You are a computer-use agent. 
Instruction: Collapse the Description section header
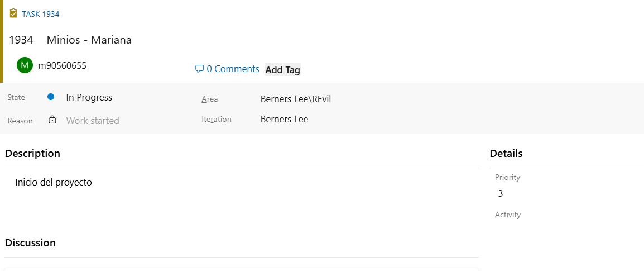click(x=32, y=153)
